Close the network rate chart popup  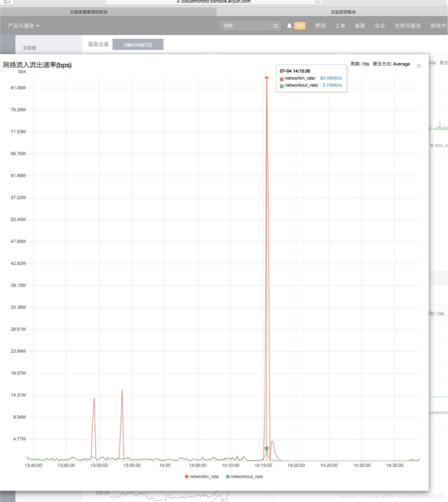click(418, 66)
